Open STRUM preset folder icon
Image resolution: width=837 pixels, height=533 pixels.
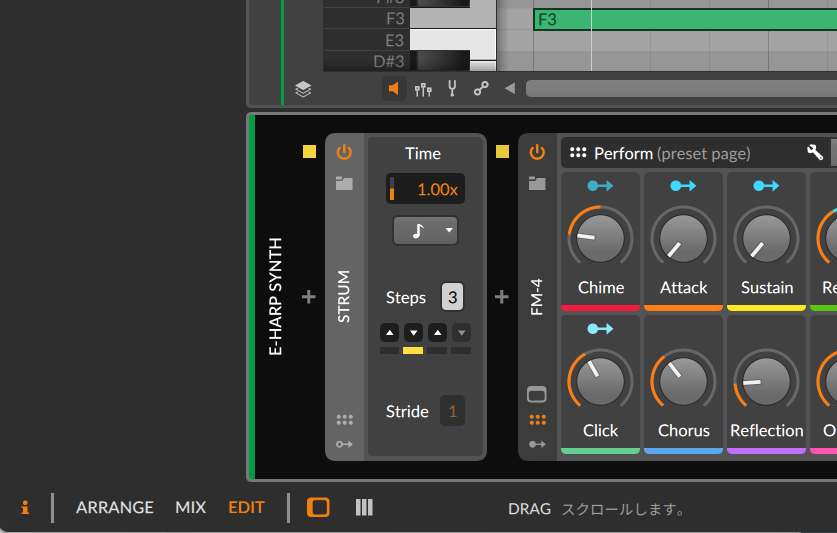(x=344, y=183)
